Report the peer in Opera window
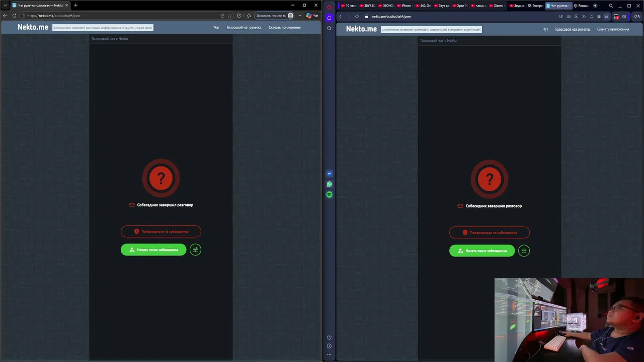The height and width of the screenshot is (362, 644). point(490,232)
